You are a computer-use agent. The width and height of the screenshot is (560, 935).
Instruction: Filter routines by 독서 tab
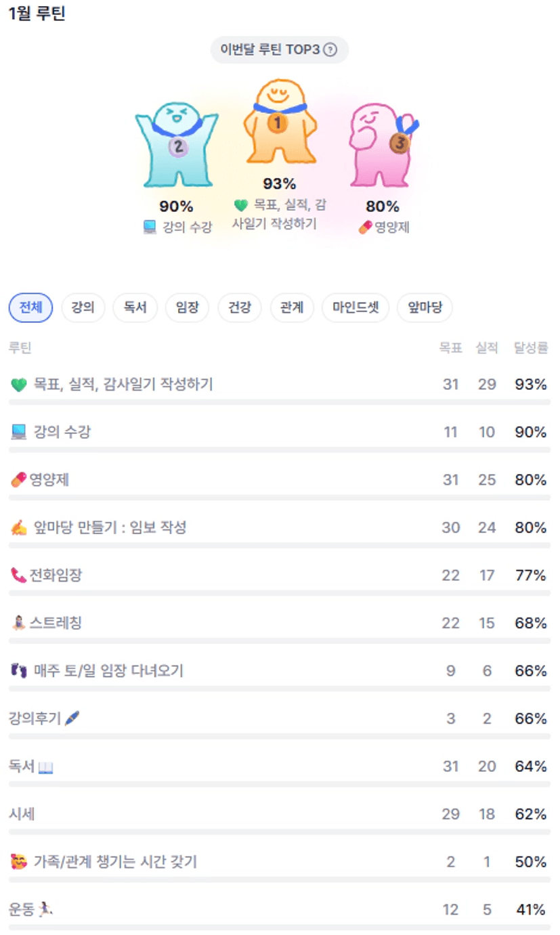tap(135, 308)
